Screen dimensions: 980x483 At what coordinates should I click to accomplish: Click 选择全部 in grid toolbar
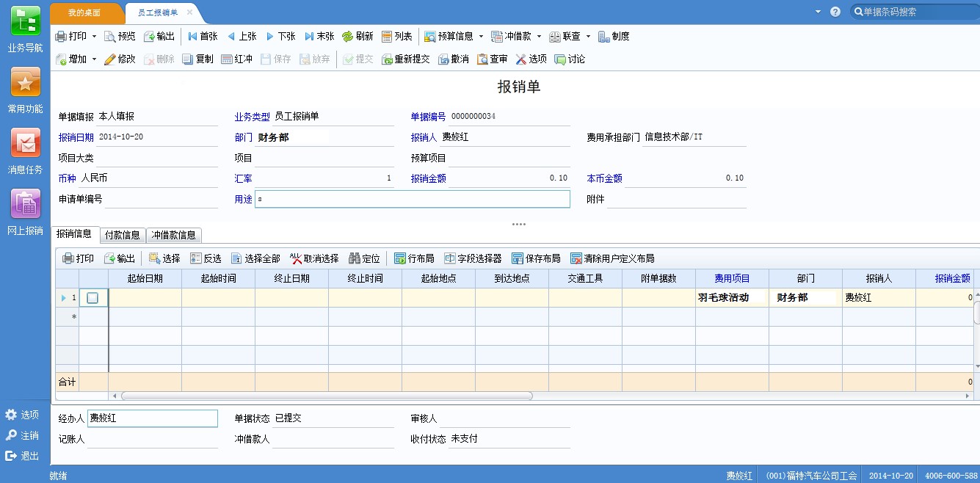[255, 259]
